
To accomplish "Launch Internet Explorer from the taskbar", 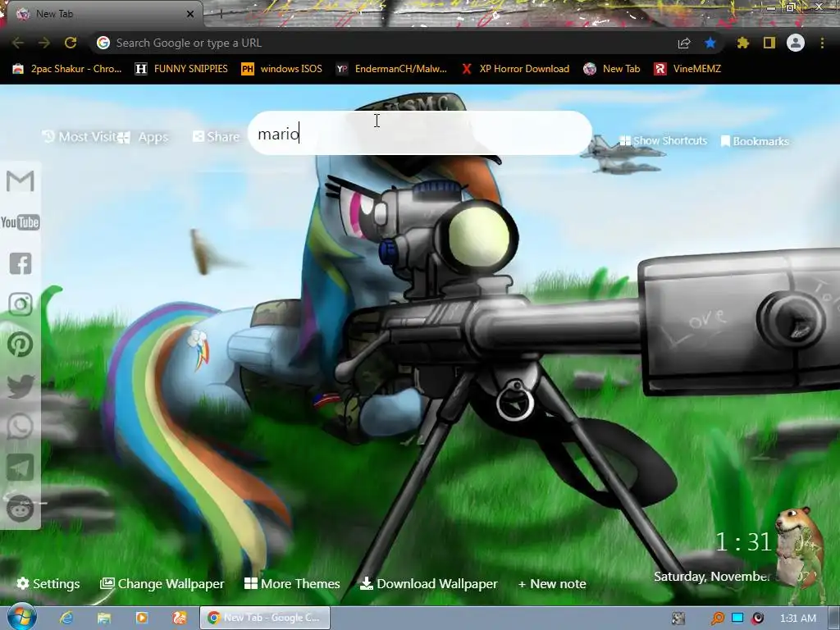I will pos(67,618).
